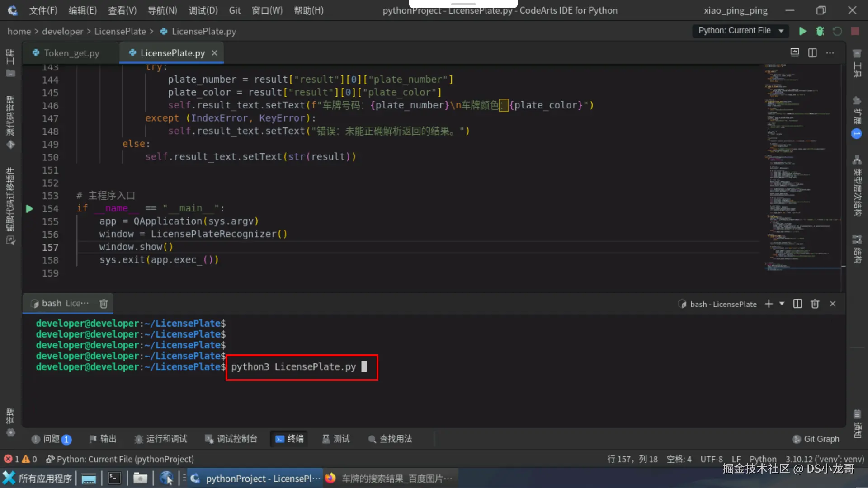Screen dimensions: 868x488
Task: Split the terminal panel
Action: [x=797, y=304]
